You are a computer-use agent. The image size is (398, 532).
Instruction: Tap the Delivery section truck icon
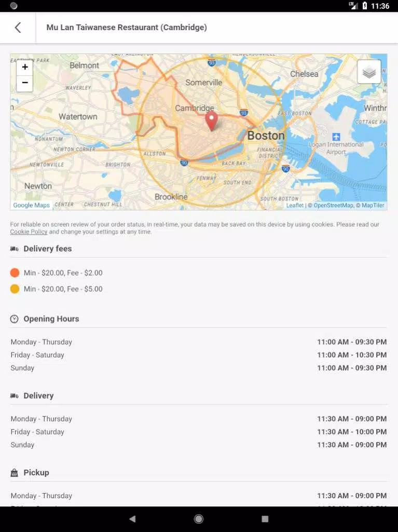point(14,395)
